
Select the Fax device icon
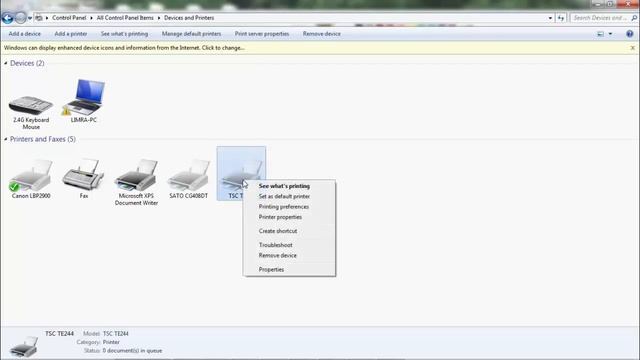click(x=84, y=174)
